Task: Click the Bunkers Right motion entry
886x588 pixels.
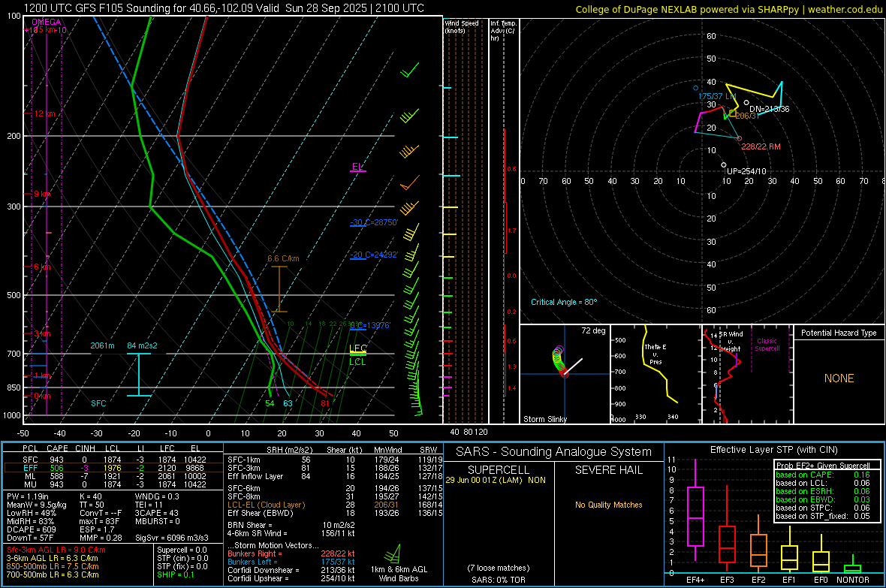Action: coord(291,553)
